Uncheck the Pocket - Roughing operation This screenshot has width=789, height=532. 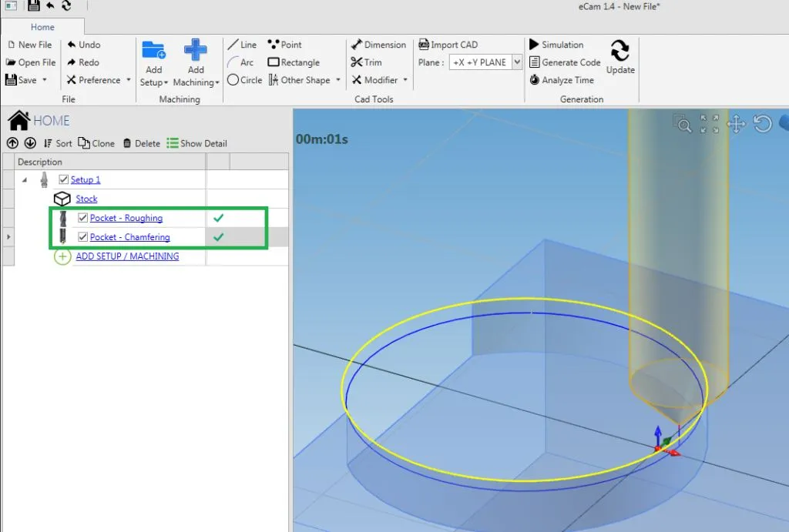coord(82,218)
